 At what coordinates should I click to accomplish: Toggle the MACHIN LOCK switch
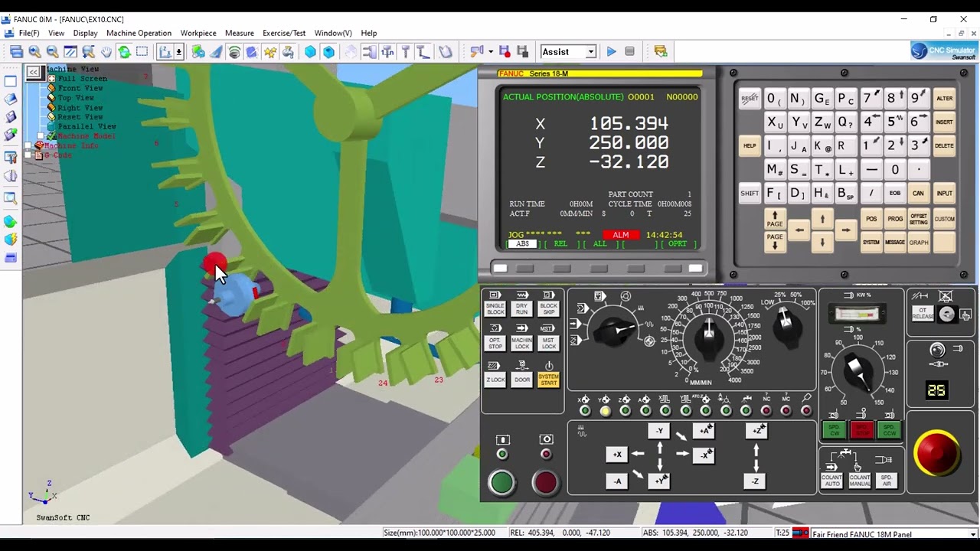[x=522, y=343]
